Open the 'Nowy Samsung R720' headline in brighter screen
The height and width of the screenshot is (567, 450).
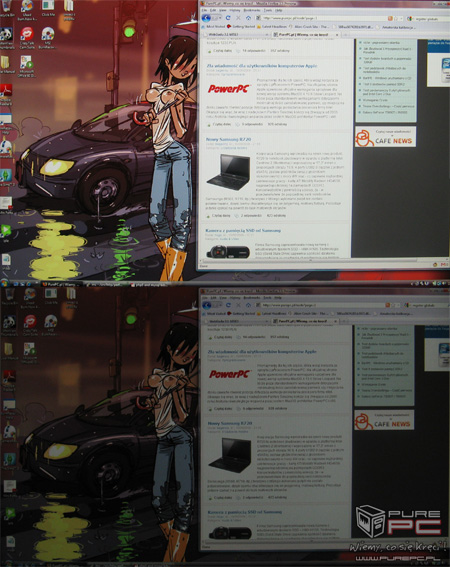[228, 139]
